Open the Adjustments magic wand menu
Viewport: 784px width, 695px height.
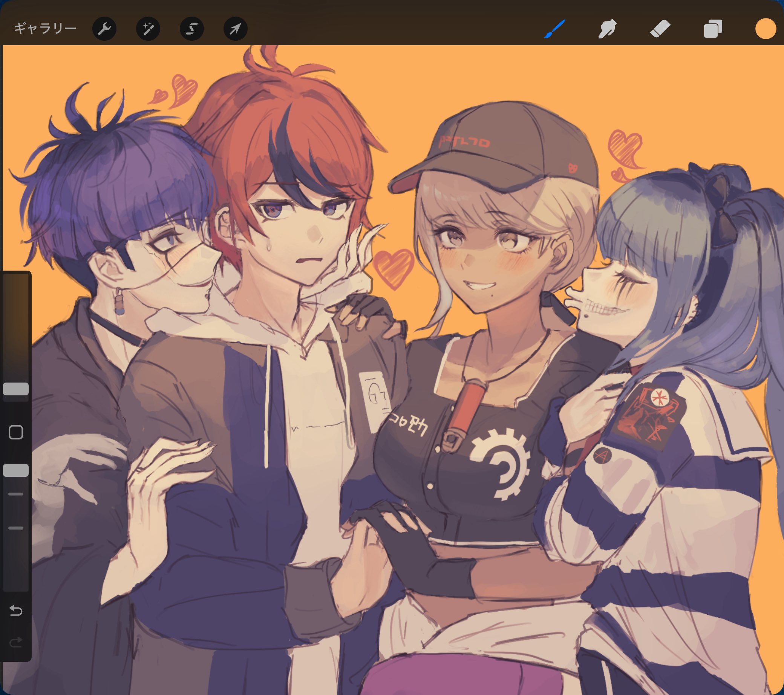pos(148,29)
